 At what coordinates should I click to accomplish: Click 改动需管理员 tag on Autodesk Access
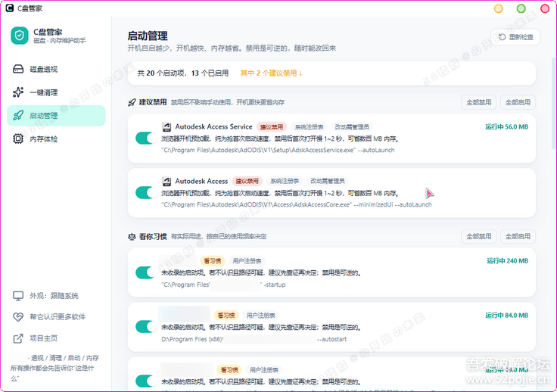point(328,181)
